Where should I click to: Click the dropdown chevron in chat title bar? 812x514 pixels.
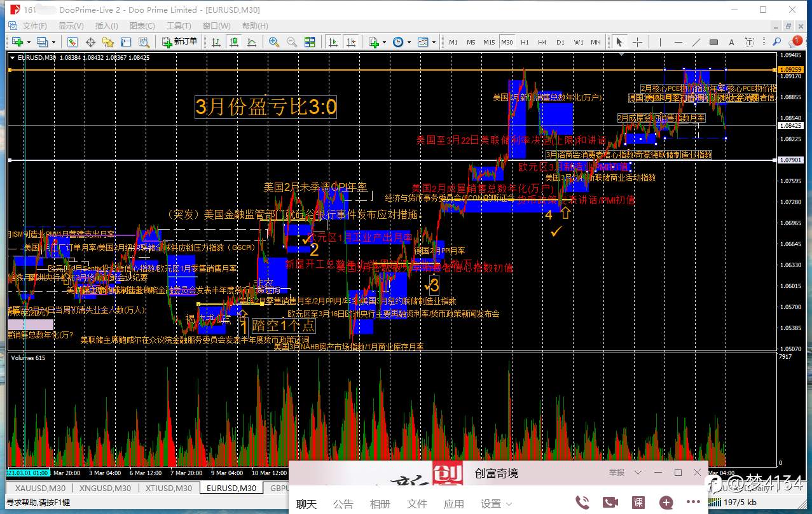(638, 473)
